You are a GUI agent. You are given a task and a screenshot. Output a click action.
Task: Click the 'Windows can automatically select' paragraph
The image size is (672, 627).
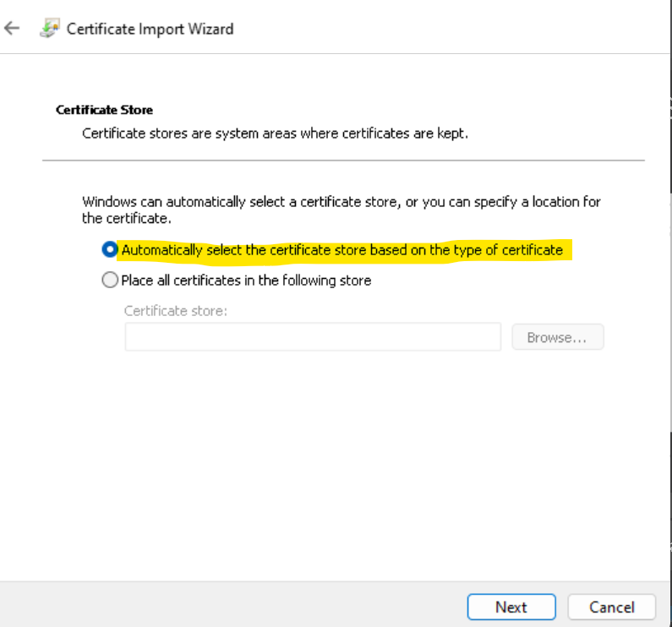click(x=341, y=210)
